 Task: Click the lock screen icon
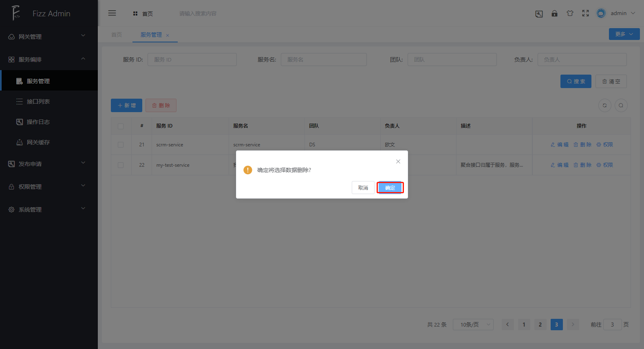tap(554, 13)
